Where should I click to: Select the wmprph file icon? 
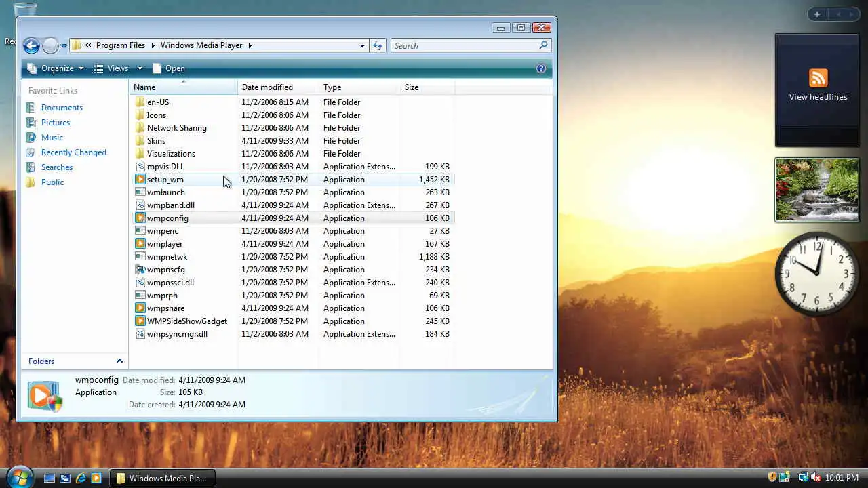click(x=140, y=296)
